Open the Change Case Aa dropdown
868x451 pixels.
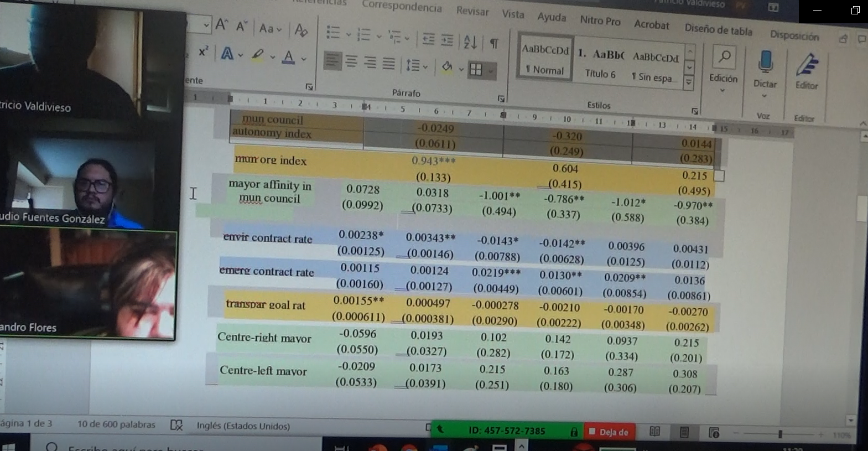click(270, 28)
